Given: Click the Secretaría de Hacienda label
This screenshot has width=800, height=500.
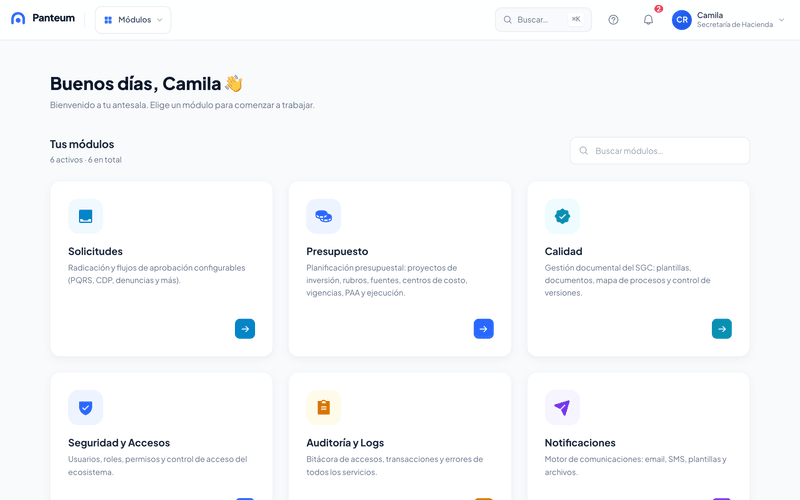Looking at the screenshot, I should [735, 24].
